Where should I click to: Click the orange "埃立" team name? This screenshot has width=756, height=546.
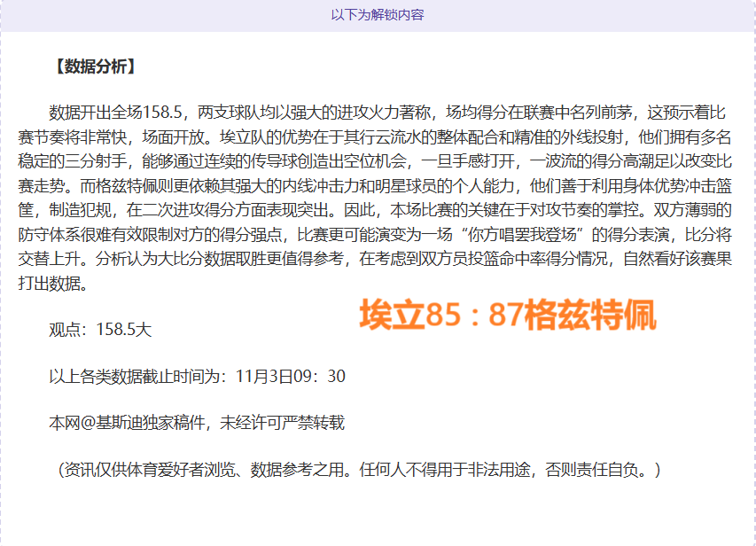click(x=392, y=315)
